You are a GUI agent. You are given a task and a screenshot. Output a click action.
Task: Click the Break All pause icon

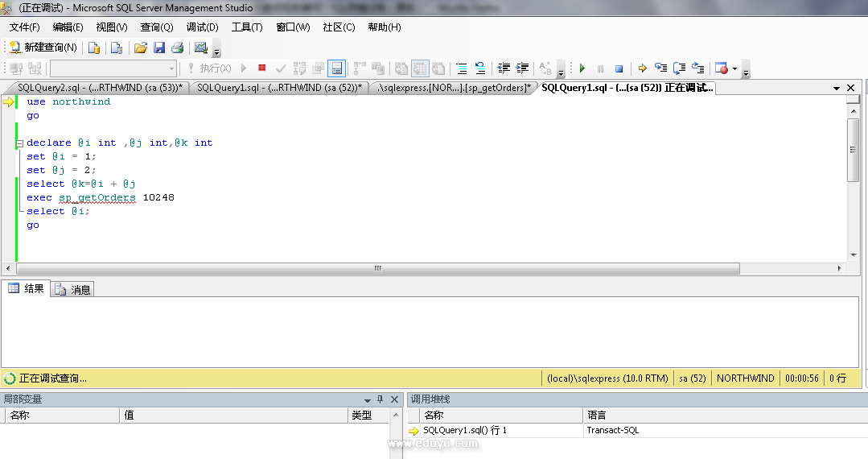[x=601, y=68]
